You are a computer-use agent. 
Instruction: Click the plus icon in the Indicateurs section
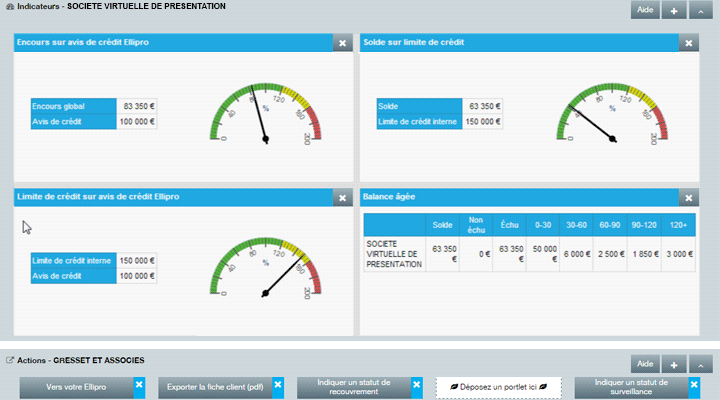pos(672,10)
